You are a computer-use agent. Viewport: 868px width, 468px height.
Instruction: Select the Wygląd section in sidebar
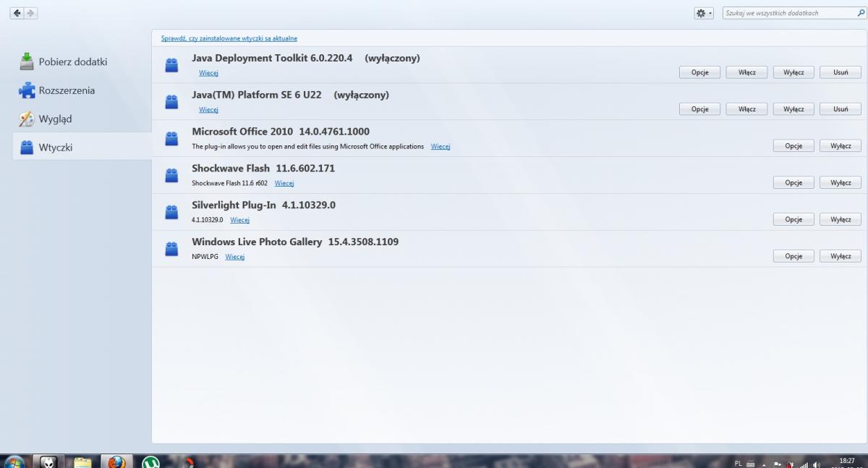point(55,119)
